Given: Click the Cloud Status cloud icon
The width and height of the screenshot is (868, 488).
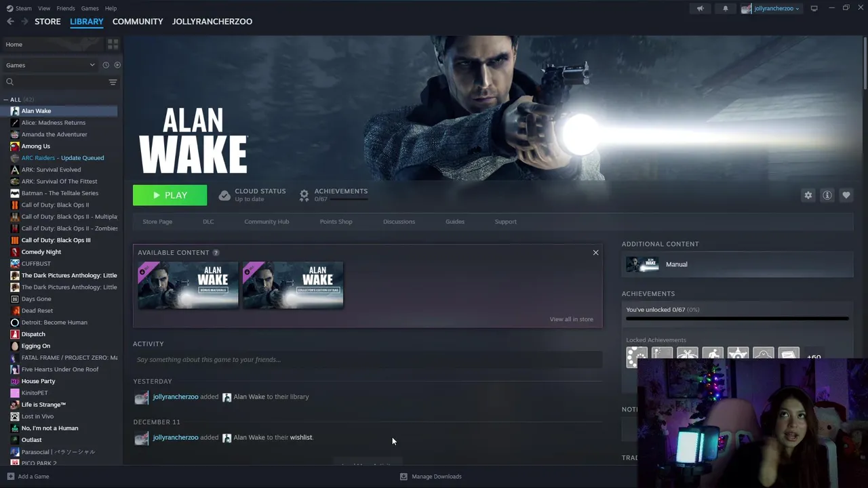Looking at the screenshot, I should tap(224, 195).
